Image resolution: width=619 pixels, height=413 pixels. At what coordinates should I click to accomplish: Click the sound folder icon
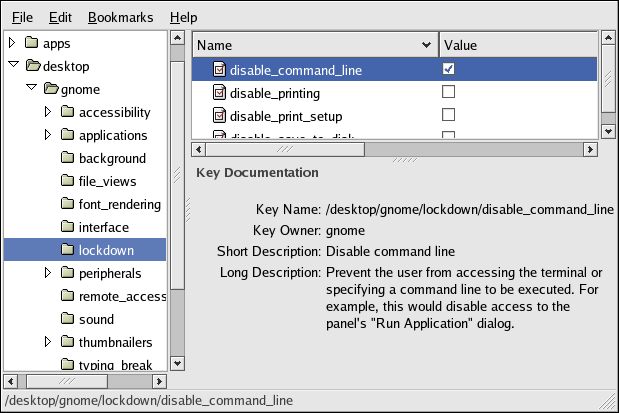pyautogui.click(x=68, y=319)
